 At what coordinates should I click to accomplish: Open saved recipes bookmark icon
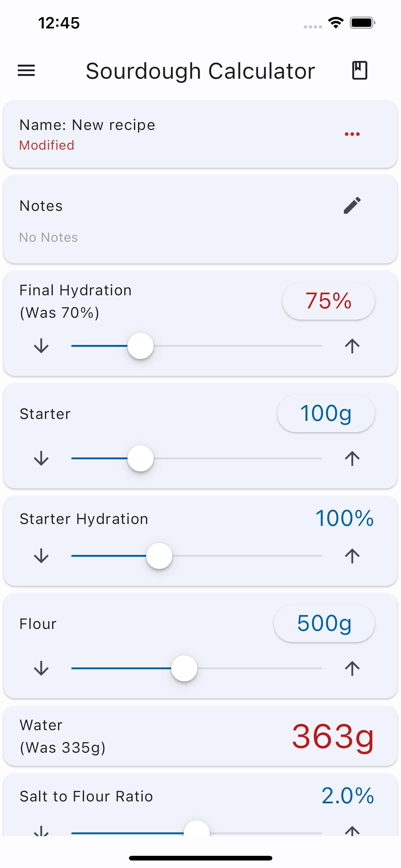coord(359,70)
